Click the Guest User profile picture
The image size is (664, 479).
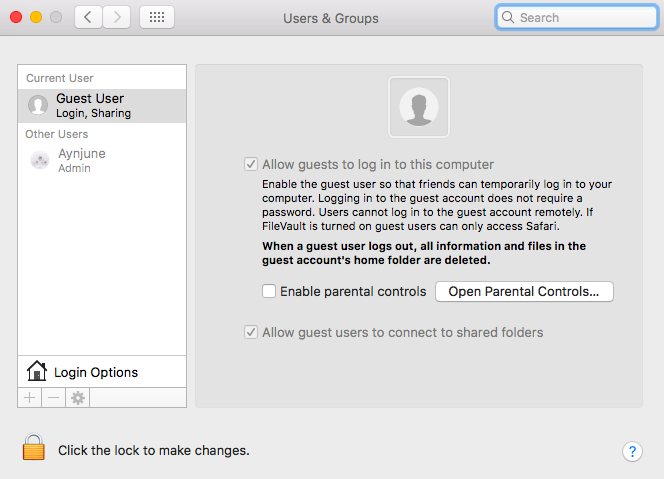point(419,107)
